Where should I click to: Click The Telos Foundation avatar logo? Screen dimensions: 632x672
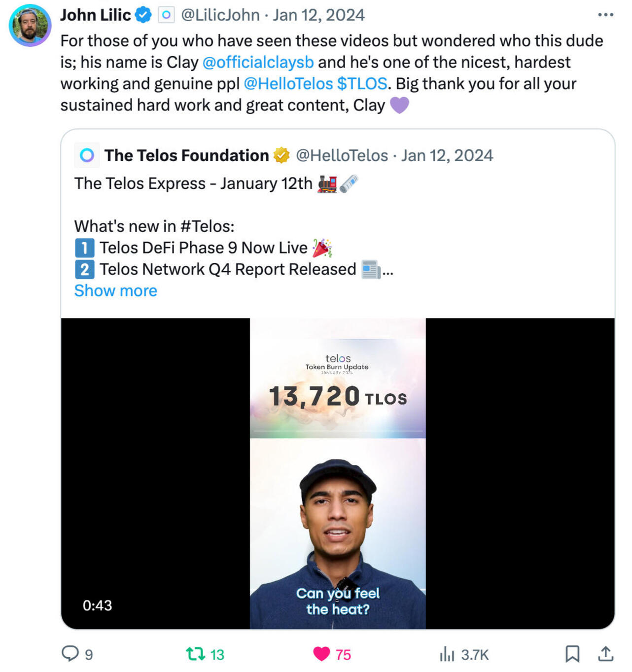(87, 155)
